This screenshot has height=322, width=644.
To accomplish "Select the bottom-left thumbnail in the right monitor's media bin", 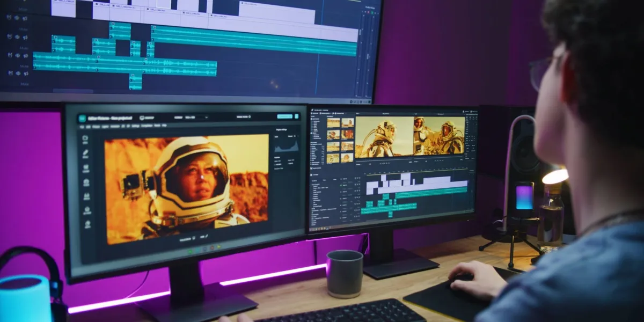I will [334, 158].
